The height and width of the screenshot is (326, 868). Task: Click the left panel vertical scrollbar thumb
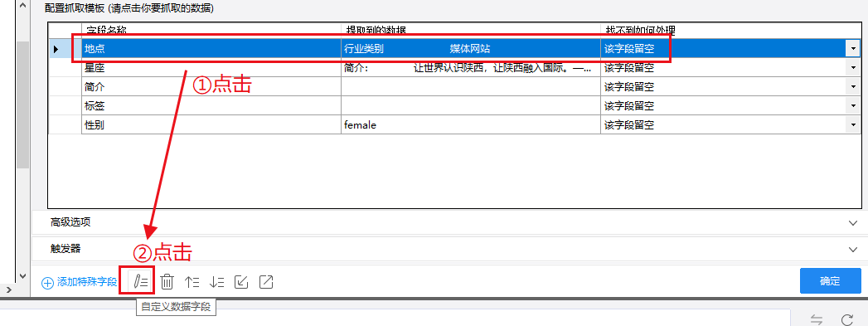click(22, 104)
